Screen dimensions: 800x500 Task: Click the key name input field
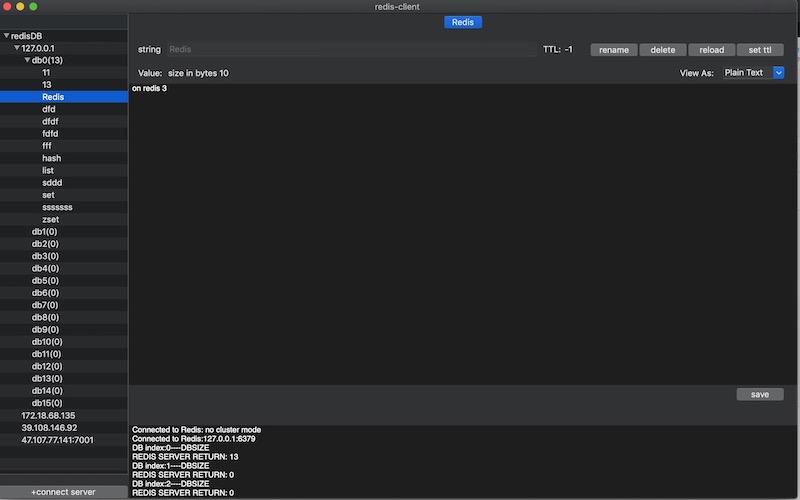coord(350,49)
